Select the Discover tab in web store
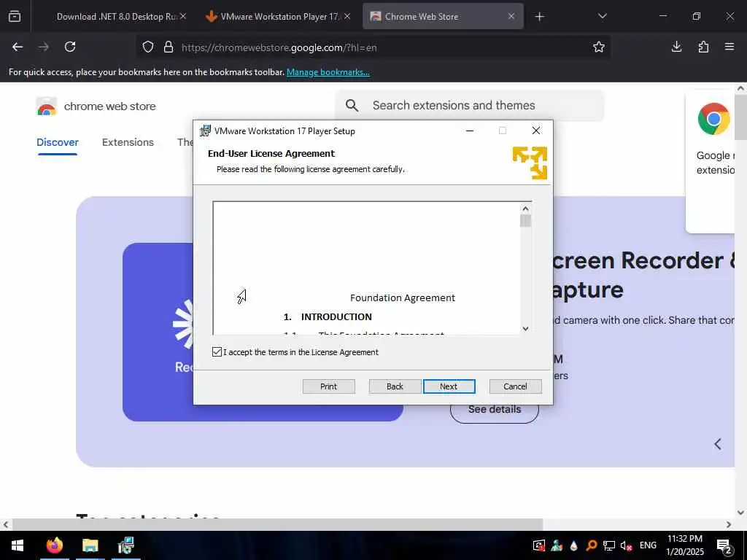 [57, 142]
